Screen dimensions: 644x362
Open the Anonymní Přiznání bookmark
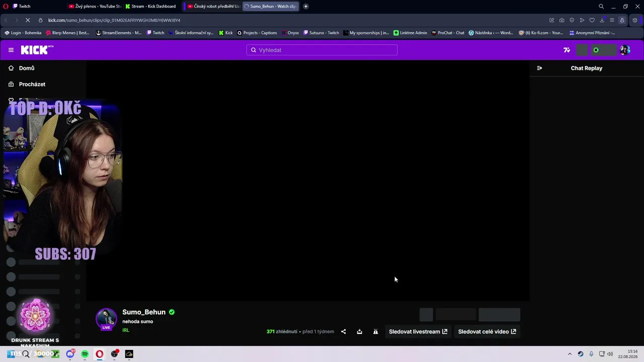tap(592, 33)
